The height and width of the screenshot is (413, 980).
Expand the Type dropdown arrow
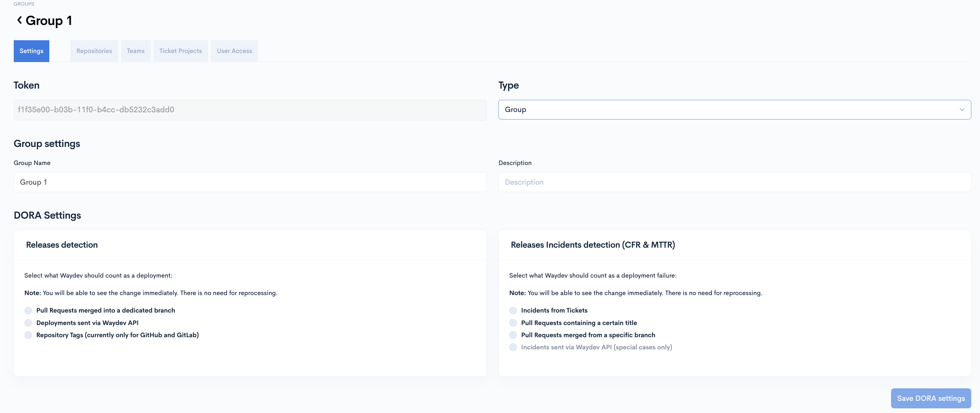click(x=961, y=109)
